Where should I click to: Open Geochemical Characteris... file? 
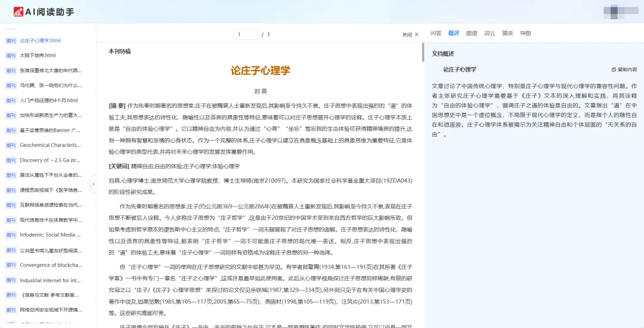(x=50, y=145)
